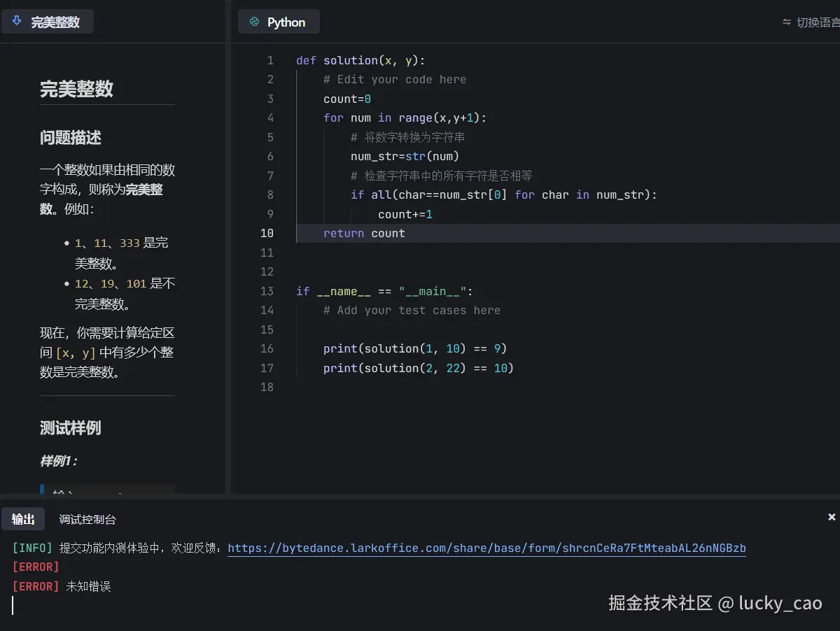Click the 问题描述 section heading
Viewport: 840px width, 631px height.
coord(70,138)
